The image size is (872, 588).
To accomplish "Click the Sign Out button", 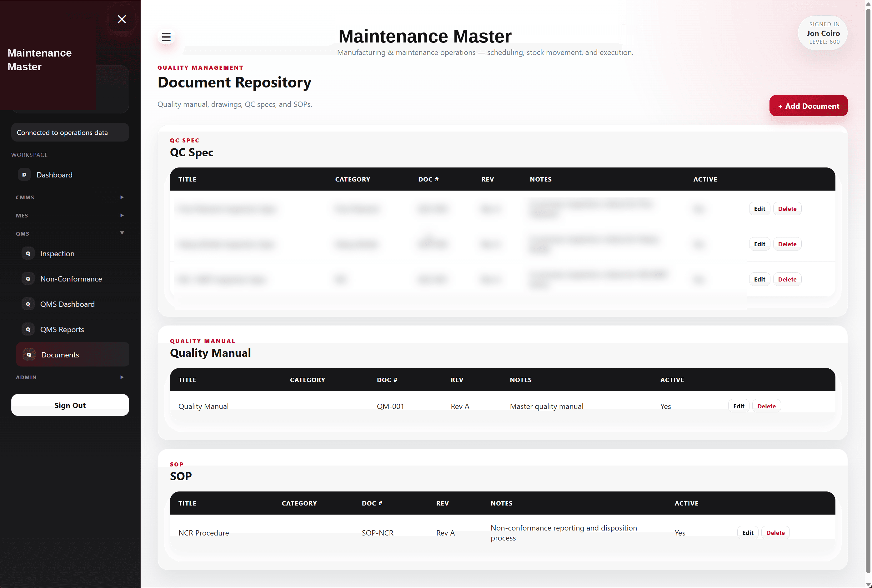I will (70, 405).
